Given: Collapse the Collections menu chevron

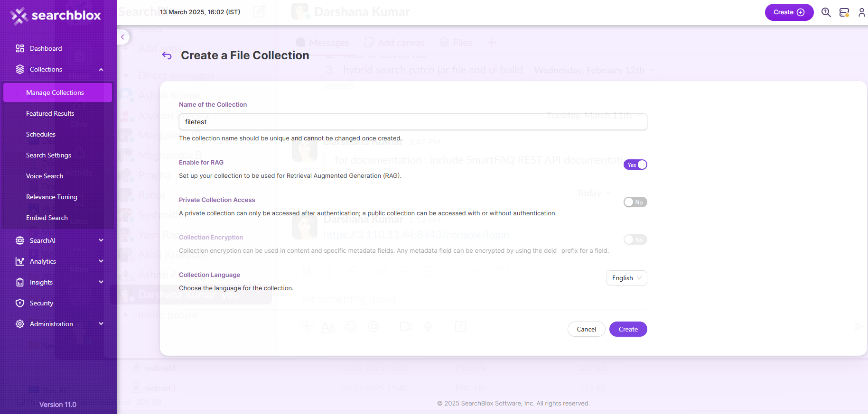Looking at the screenshot, I should [x=101, y=69].
